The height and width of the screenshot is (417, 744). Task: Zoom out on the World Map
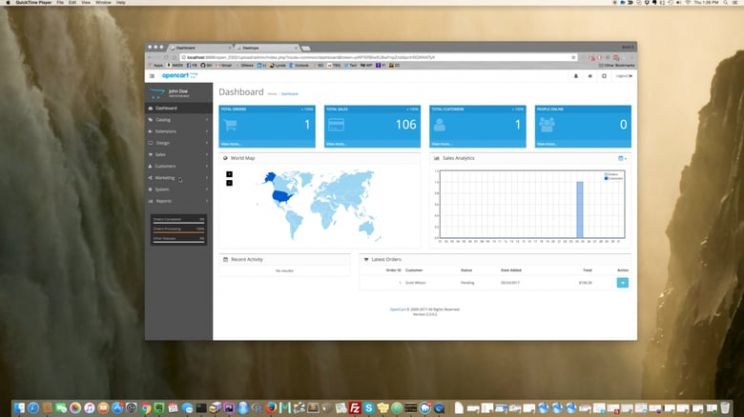[229, 183]
